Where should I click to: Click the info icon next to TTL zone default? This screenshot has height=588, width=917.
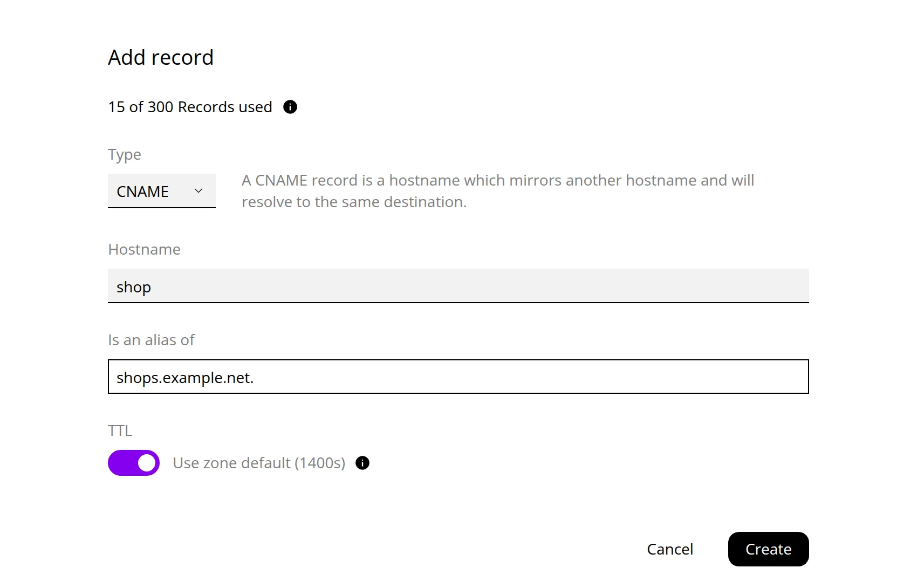pos(362,463)
